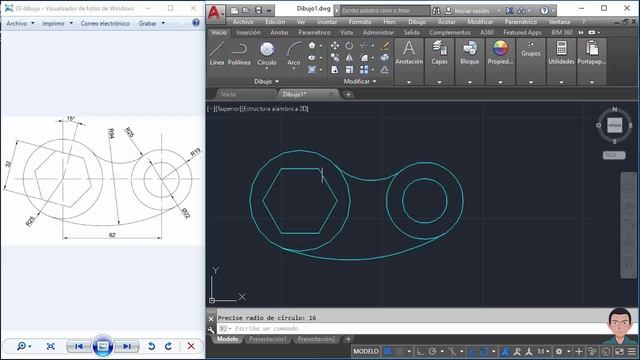
Task: Switch to the Paramétrico ribbon tab
Action: [314, 32]
